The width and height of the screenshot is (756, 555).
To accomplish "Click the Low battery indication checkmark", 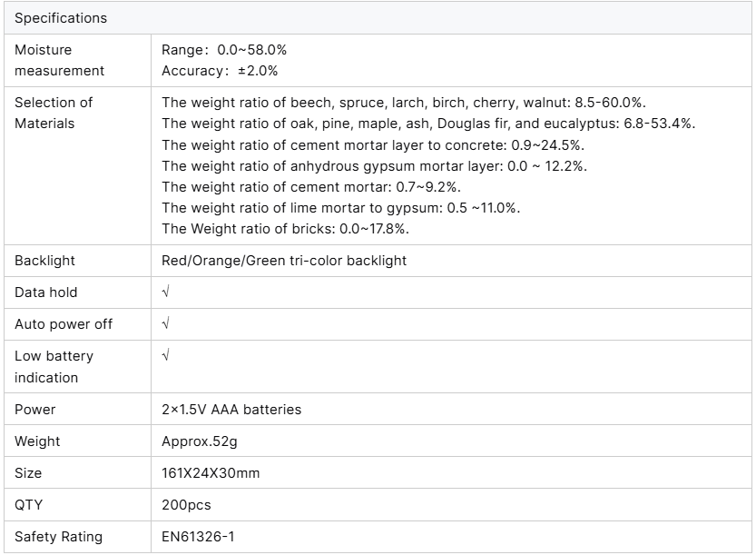I will pos(165,356).
